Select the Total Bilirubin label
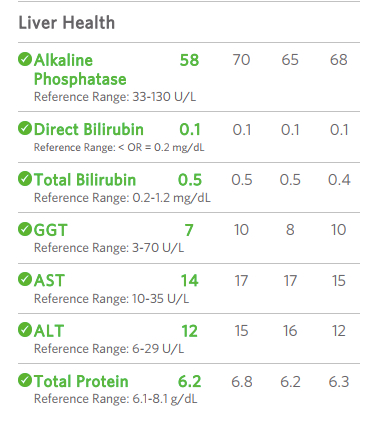381x429 pixels. click(85, 180)
